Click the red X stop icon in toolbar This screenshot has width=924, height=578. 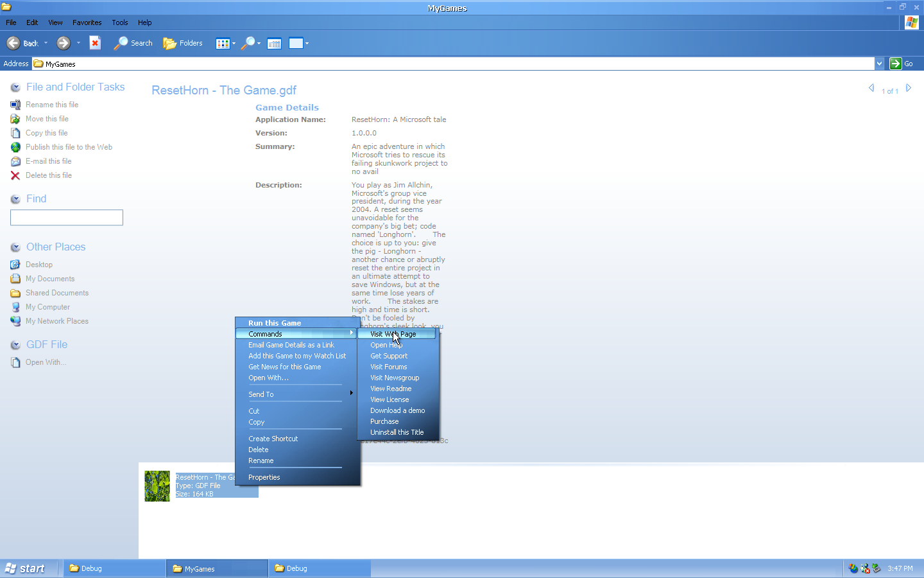95,43
